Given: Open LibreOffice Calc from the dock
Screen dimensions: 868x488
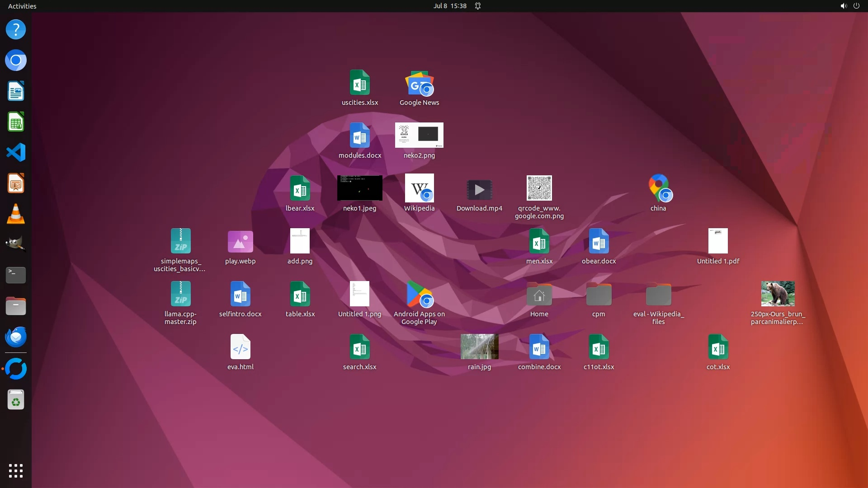Looking at the screenshot, I should pyautogui.click(x=16, y=122).
